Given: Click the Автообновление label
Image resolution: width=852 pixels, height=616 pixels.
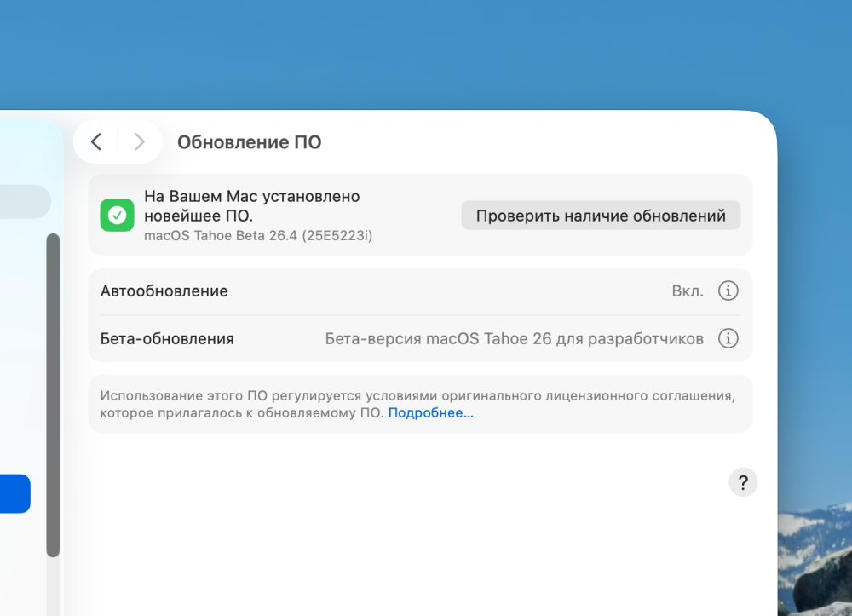Looking at the screenshot, I should point(164,291).
